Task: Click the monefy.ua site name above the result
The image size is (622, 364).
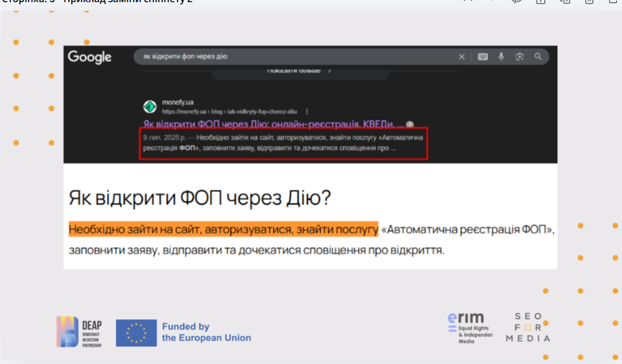Action: (177, 102)
